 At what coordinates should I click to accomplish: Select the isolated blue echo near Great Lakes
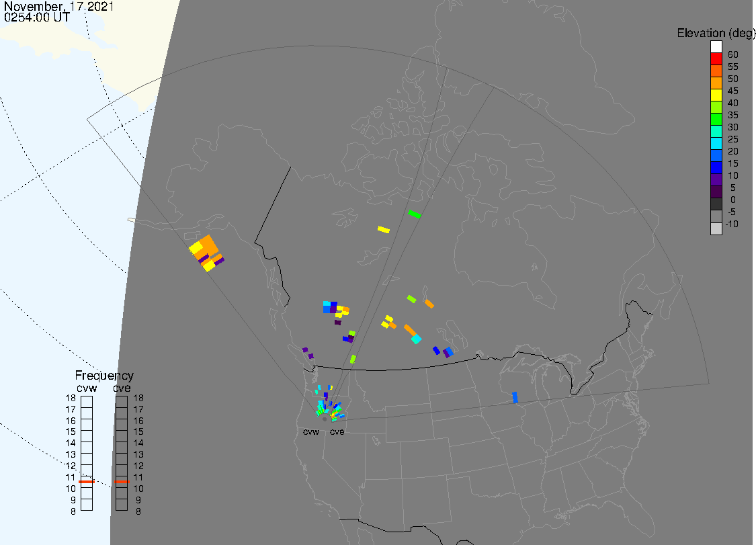(x=515, y=397)
